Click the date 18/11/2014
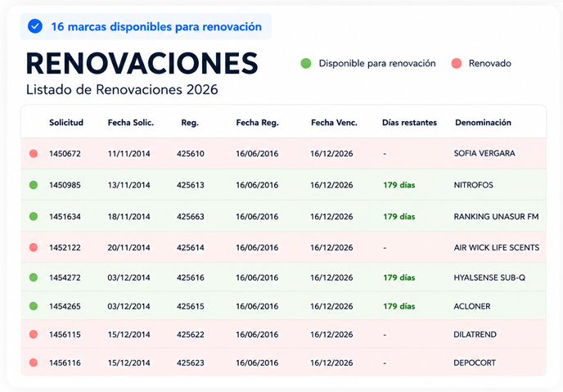The height and width of the screenshot is (392, 563). pyautogui.click(x=129, y=217)
